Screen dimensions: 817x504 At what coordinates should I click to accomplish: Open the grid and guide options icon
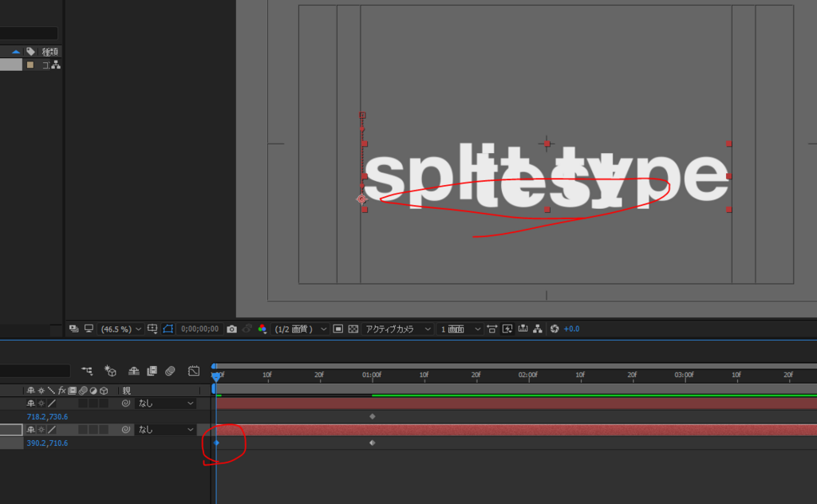152,329
